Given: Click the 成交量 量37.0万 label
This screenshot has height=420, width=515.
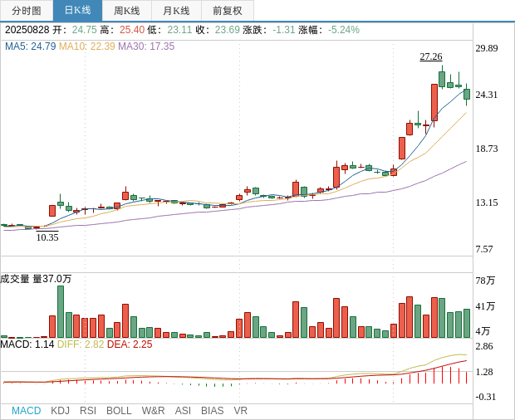Looking at the screenshot, I should 36,279.
